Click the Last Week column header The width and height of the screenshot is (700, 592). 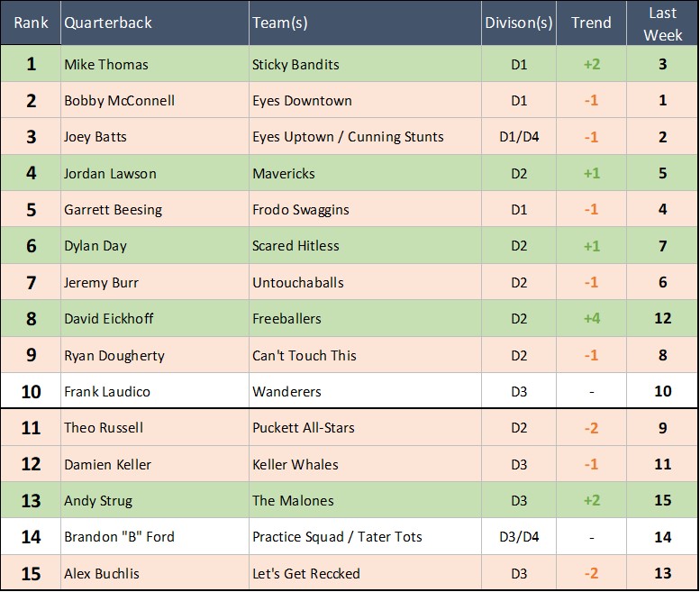[x=663, y=23]
